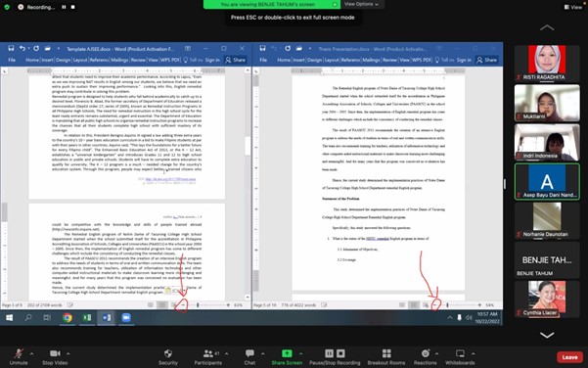Open the View Options dropdown
This screenshot has width=588, height=368.
(x=361, y=4)
